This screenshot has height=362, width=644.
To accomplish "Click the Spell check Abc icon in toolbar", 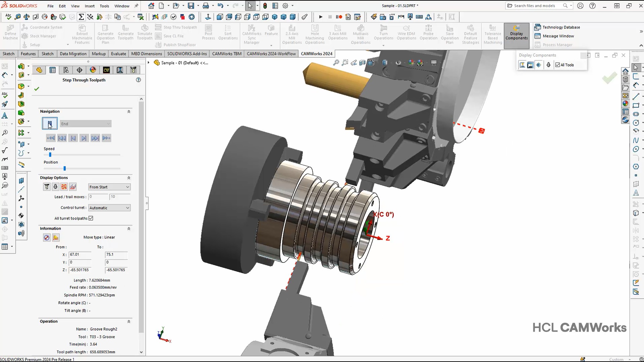I will (8, 17).
